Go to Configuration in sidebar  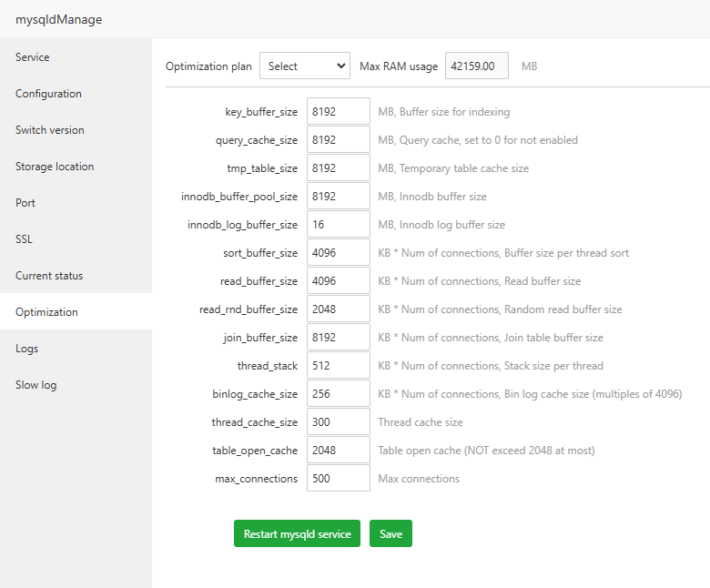pos(48,94)
